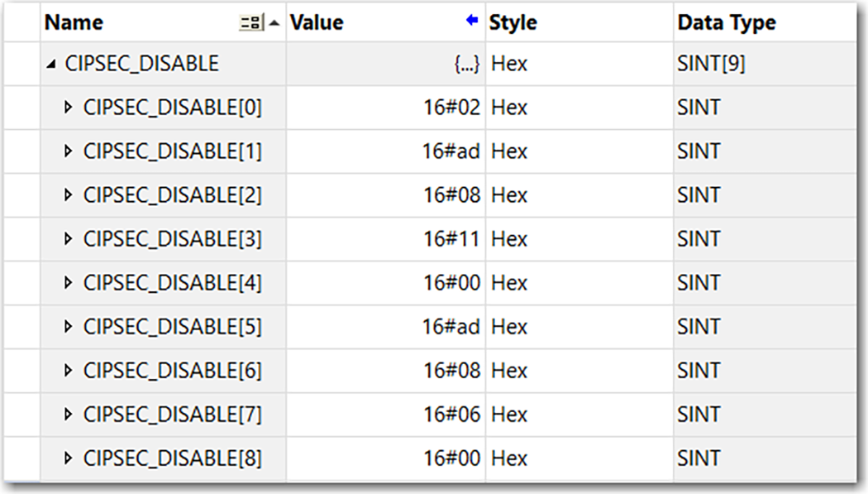868x494 pixels.
Task: Expand the CIPSEC_DISABLE[3] element
Action: pos(69,239)
